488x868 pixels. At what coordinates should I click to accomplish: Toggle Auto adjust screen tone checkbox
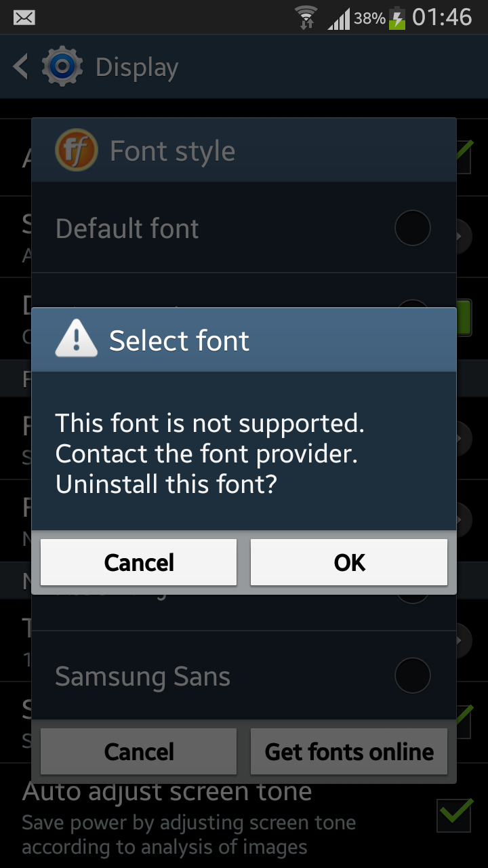454,814
